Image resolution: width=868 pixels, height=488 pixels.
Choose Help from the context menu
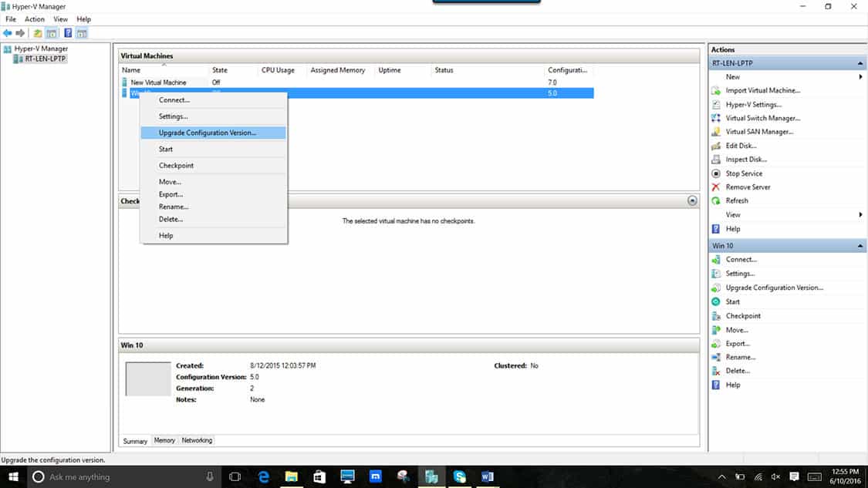coord(214,235)
